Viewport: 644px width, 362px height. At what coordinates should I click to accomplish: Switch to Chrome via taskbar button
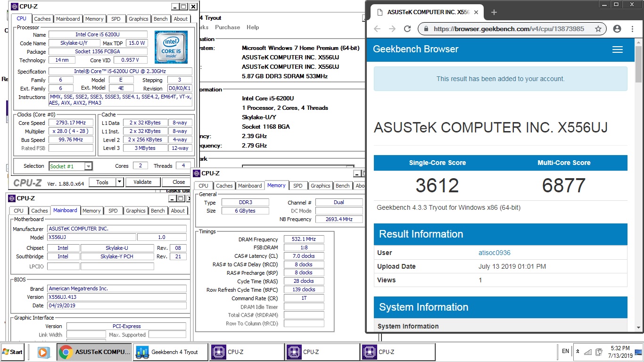pyautogui.click(x=94, y=352)
